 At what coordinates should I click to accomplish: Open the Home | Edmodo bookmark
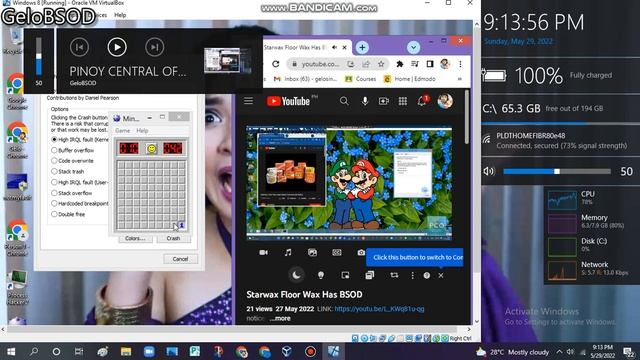pos(410,79)
